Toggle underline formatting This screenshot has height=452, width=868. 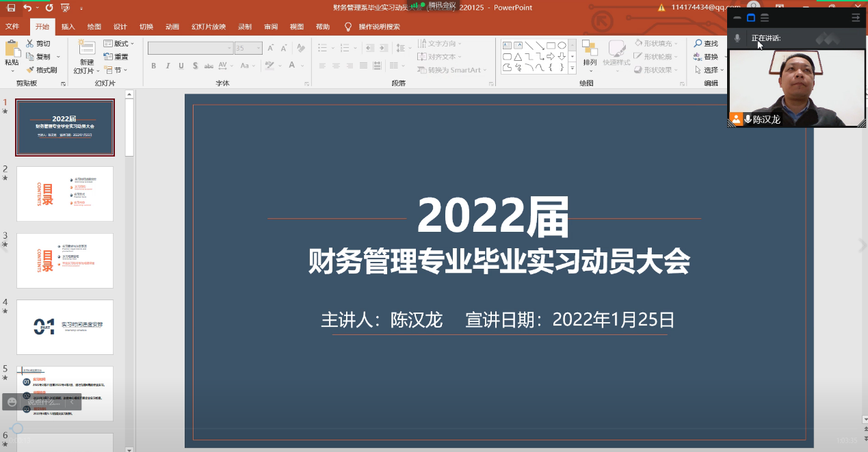181,66
